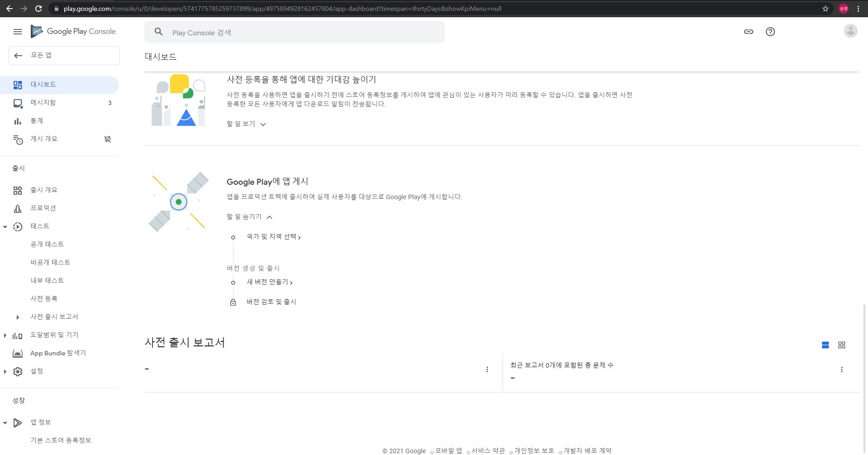This screenshot has width=868, height=455.
Task: Click the search magnifier icon
Action: (158, 32)
